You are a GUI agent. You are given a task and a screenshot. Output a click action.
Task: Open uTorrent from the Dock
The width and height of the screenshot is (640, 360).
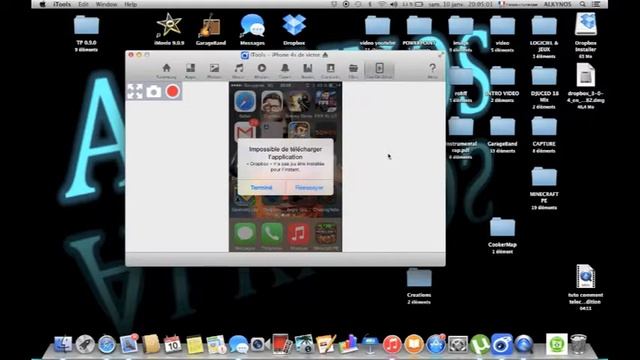[480, 344]
